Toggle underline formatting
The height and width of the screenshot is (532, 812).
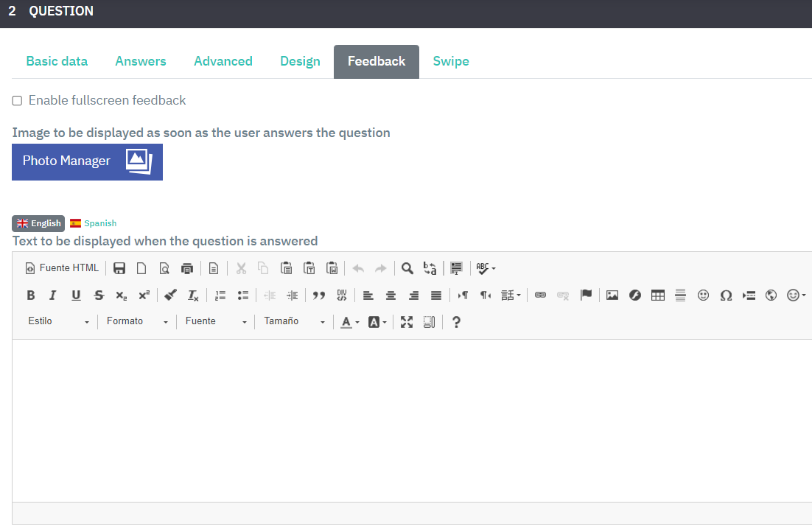click(x=76, y=295)
